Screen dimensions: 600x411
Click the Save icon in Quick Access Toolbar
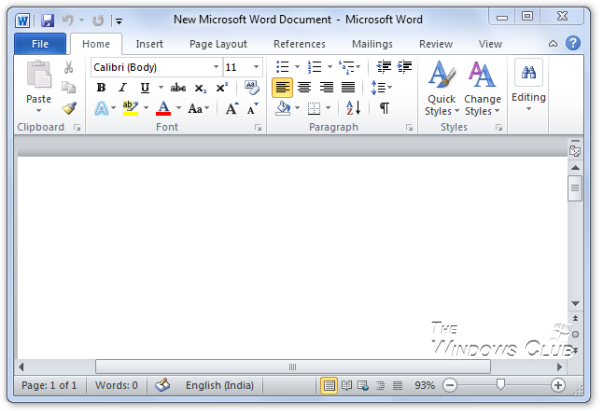(47, 20)
